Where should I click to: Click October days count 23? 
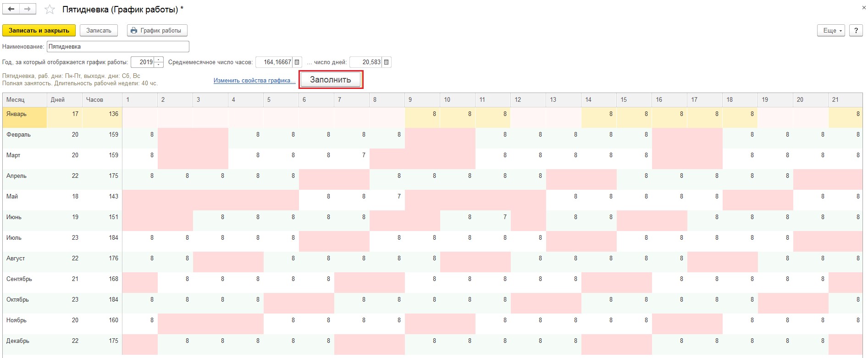65,303
